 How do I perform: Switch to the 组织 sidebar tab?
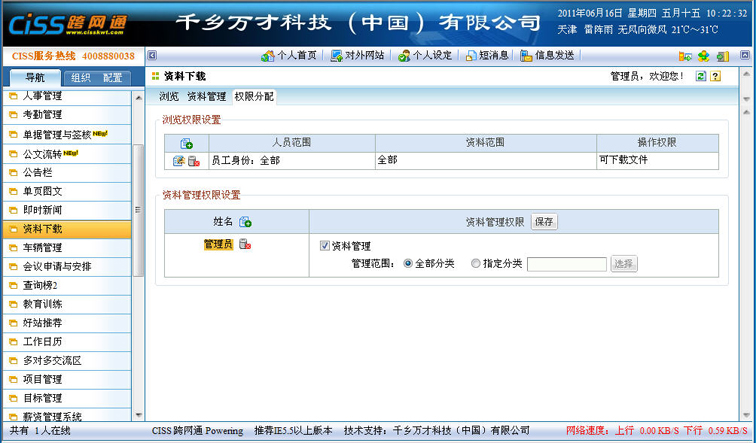(x=81, y=77)
